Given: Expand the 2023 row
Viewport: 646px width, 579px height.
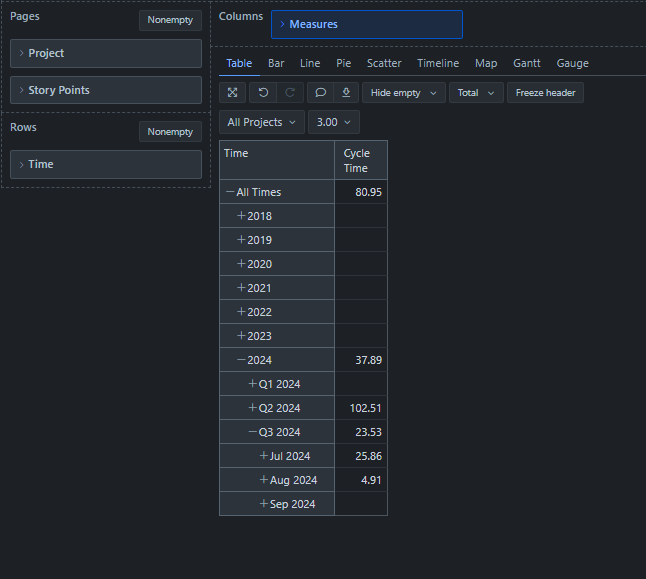Looking at the screenshot, I should point(241,336).
